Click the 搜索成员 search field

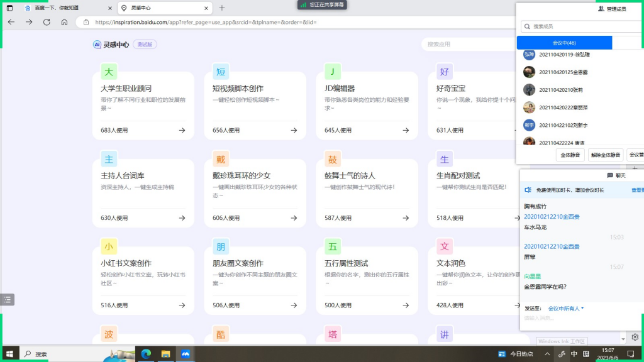[579, 26]
